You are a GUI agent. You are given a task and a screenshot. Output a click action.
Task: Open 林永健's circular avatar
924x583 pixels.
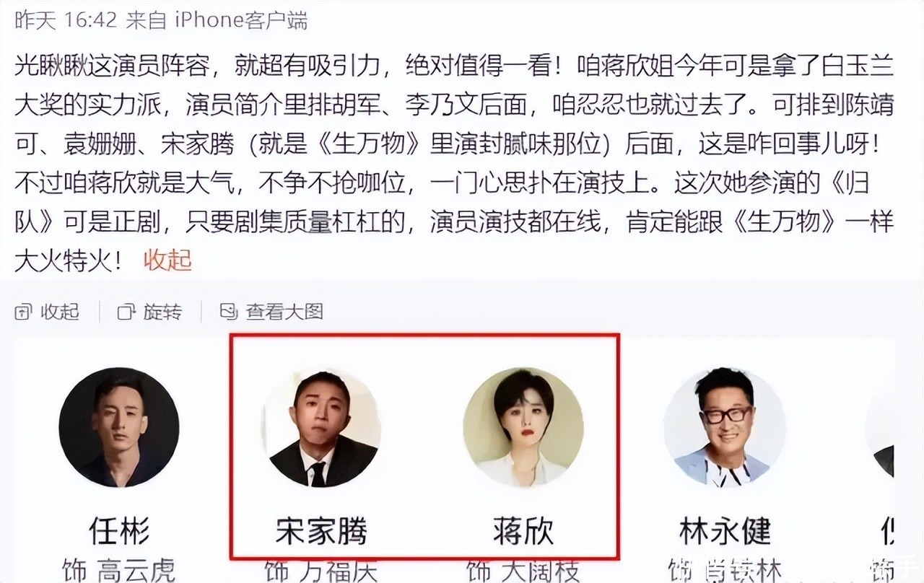(724, 427)
